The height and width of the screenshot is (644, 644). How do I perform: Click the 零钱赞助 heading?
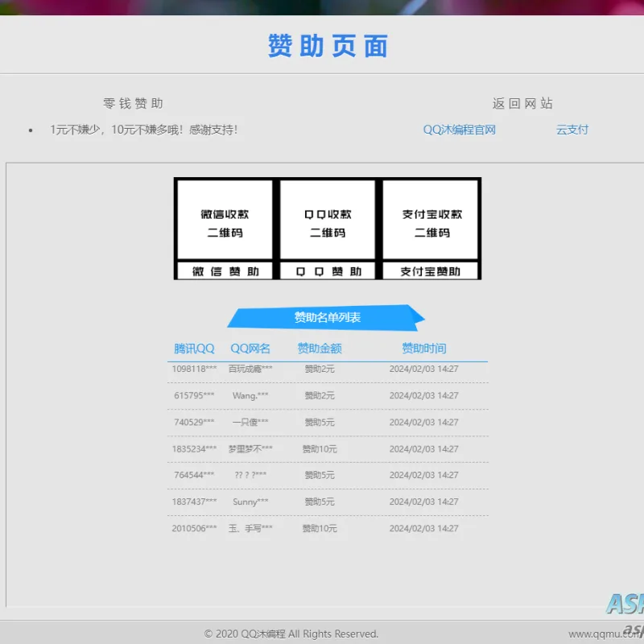(x=133, y=103)
